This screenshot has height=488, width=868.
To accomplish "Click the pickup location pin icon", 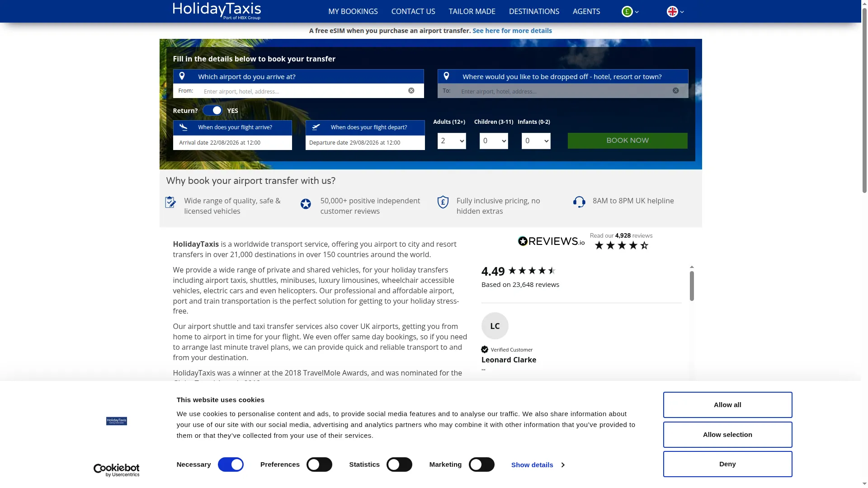I will (182, 76).
